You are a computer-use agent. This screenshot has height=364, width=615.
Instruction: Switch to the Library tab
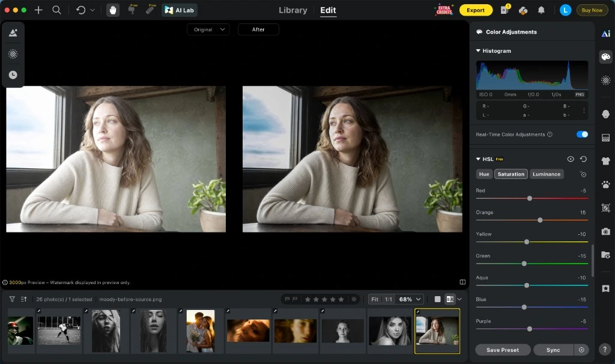click(x=293, y=10)
